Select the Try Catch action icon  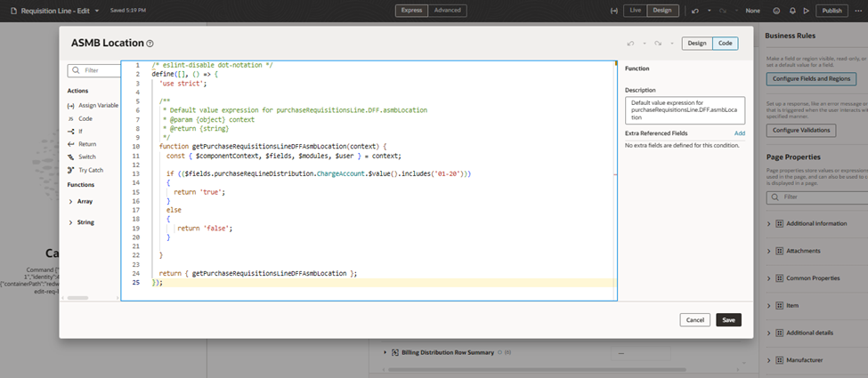coord(70,170)
